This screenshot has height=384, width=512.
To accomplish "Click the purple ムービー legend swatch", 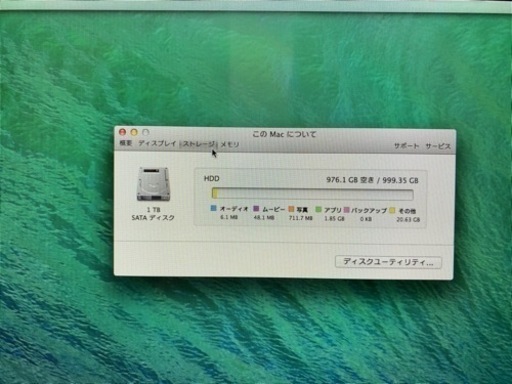I will point(256,209).
